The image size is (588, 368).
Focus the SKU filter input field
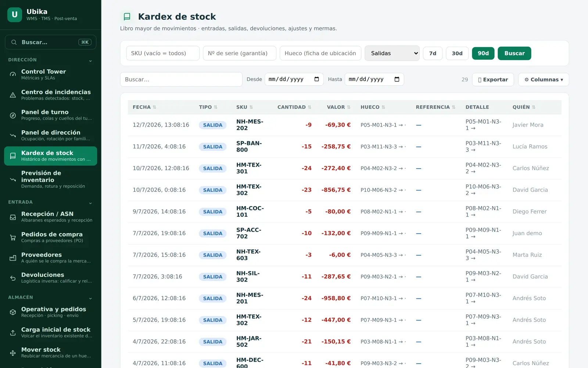pos(163,53)
